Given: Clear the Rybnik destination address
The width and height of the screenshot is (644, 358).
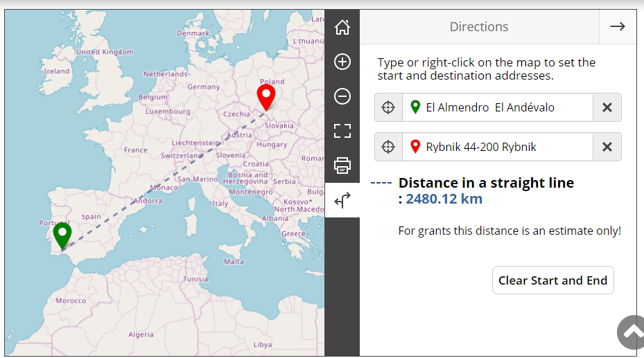Looking at the screenshot, I should click(x=607, y=147).
